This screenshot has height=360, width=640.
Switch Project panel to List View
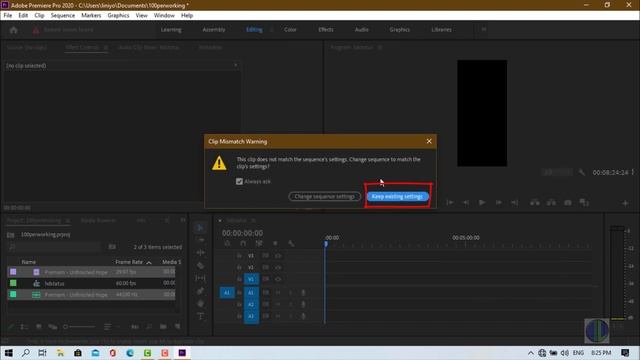pos(24,327)
